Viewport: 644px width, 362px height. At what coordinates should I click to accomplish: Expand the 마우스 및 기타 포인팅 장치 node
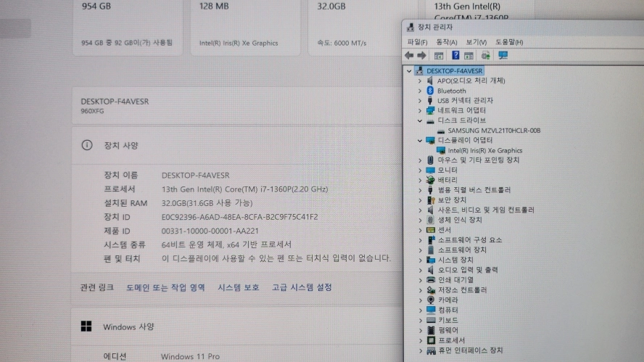[420, 160]
